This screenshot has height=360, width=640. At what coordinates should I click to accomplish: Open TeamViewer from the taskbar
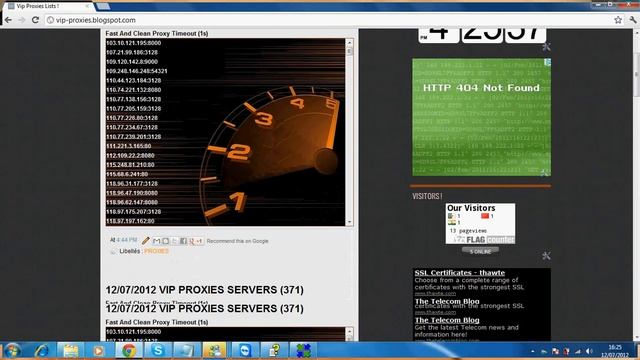click(244, 351)
